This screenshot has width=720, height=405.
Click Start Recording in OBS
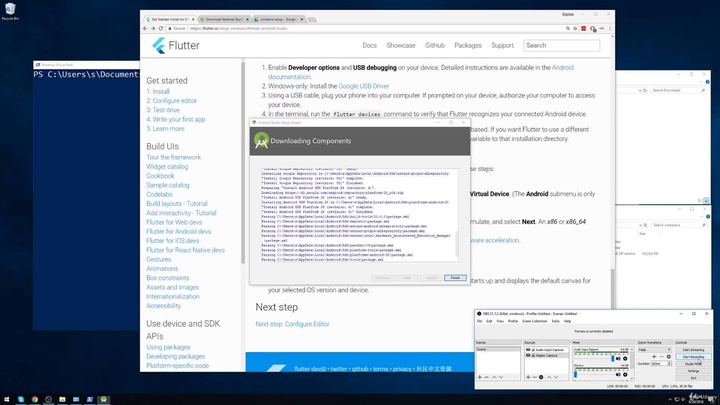(694, 355)
